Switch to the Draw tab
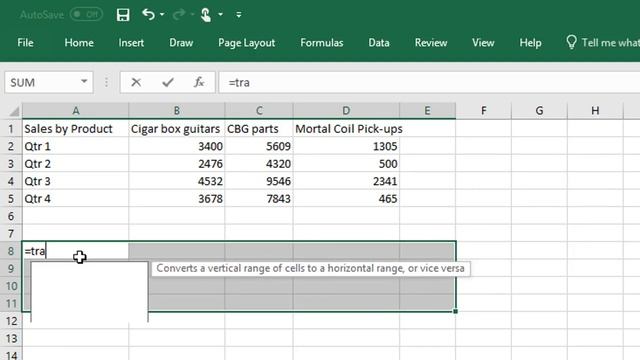This screenshot has height=360, width=640. pyautogui.click(x=181, y=42)
